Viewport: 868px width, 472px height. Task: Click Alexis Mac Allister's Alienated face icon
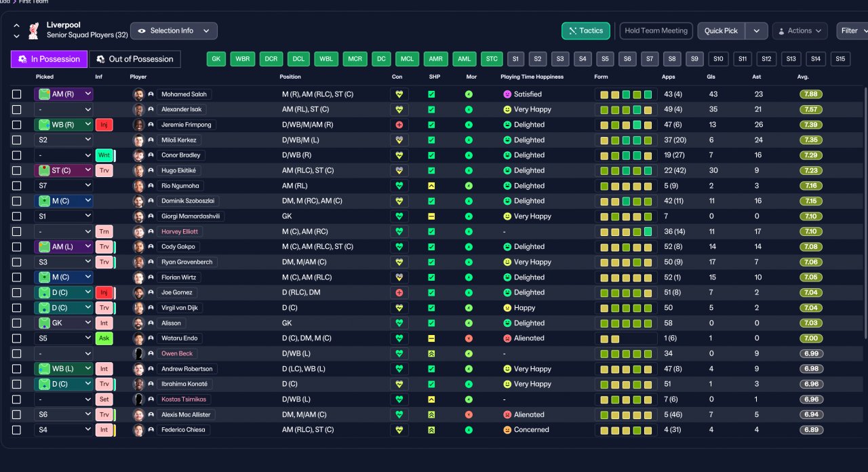click(x=507, y=414)
